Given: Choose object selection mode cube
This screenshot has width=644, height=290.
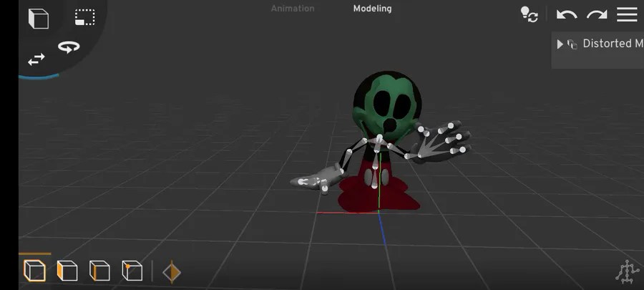Looking at the screenshot, I should tap(34, 271).
